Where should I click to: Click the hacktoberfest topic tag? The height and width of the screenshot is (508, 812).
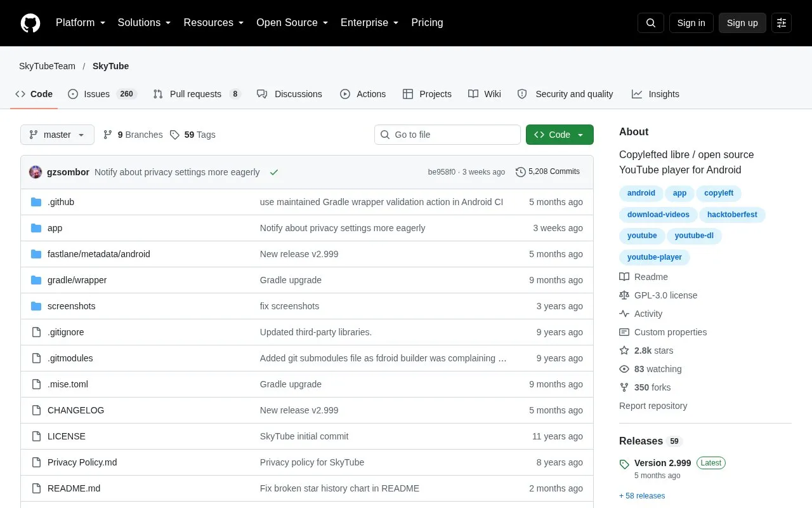[x=732, y=215]
